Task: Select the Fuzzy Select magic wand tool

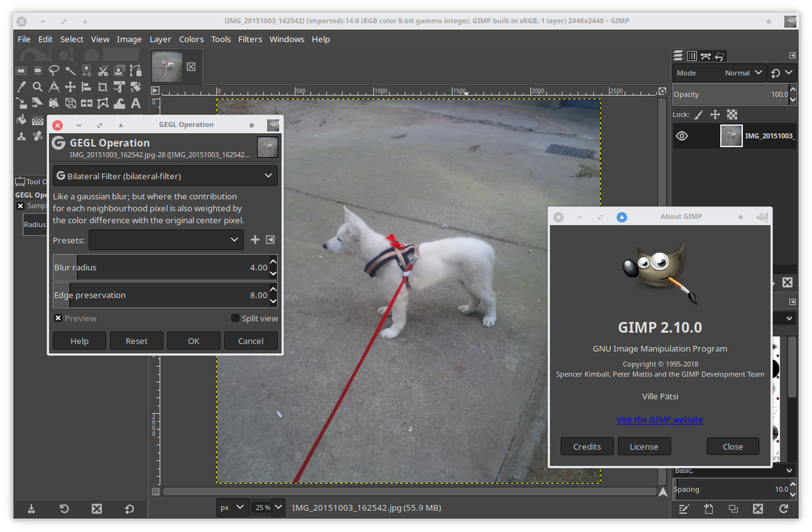Action: click(70, 70)
